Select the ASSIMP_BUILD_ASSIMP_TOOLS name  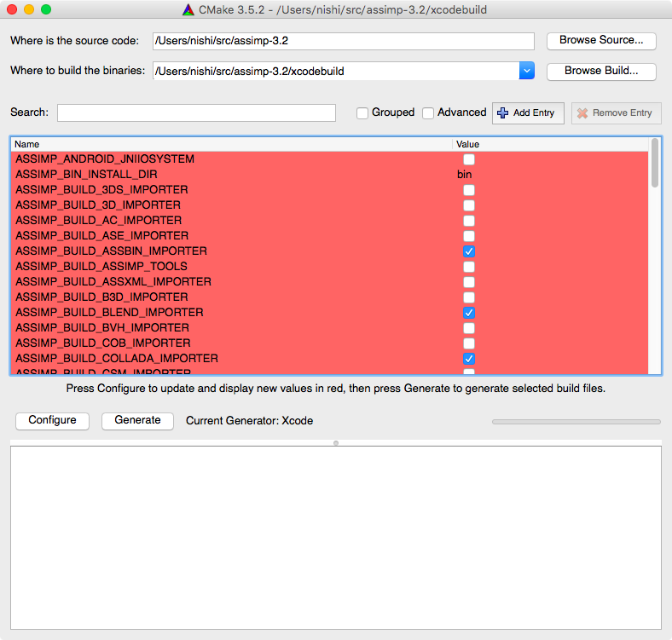pos(101,267)
